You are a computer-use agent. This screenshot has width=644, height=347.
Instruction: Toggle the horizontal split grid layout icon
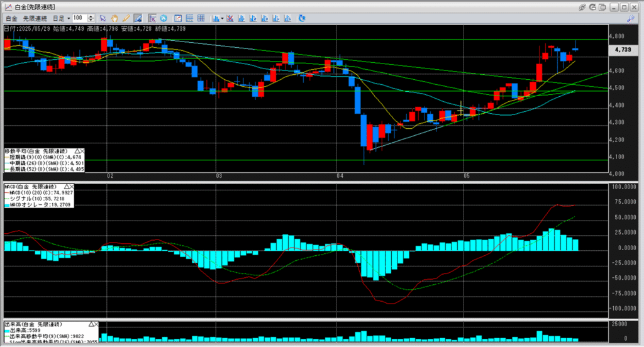click(x=189, y=18)
